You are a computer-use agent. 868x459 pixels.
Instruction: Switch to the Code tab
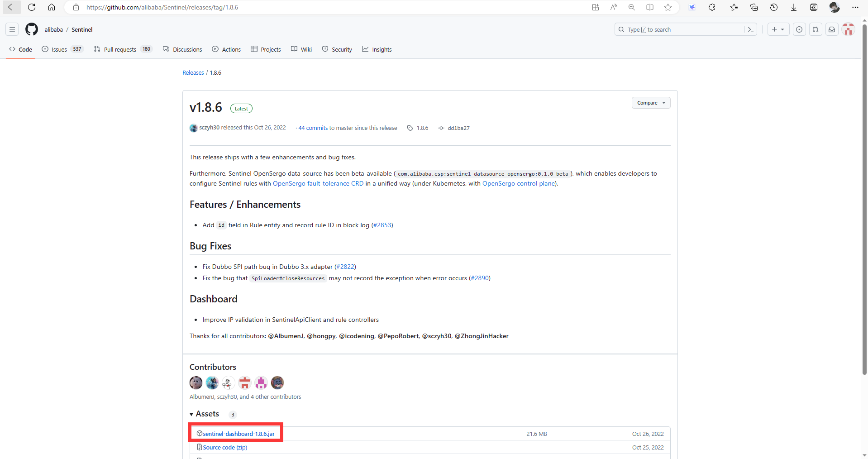21,49
